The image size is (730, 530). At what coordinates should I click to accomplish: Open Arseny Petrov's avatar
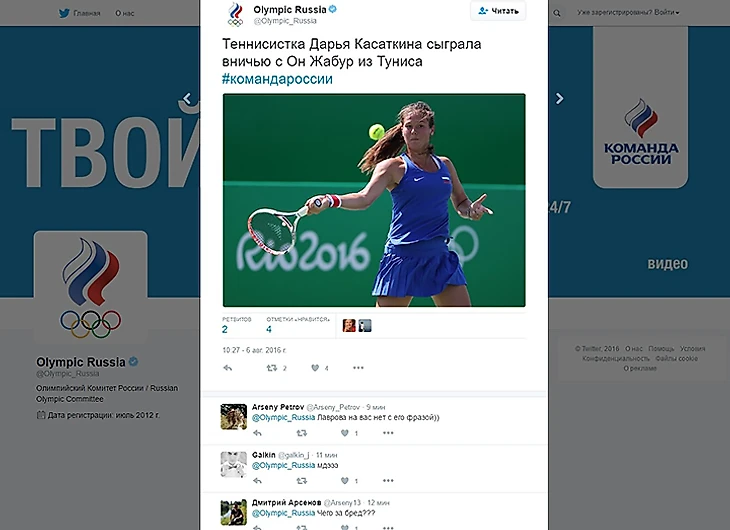point(234,416)
